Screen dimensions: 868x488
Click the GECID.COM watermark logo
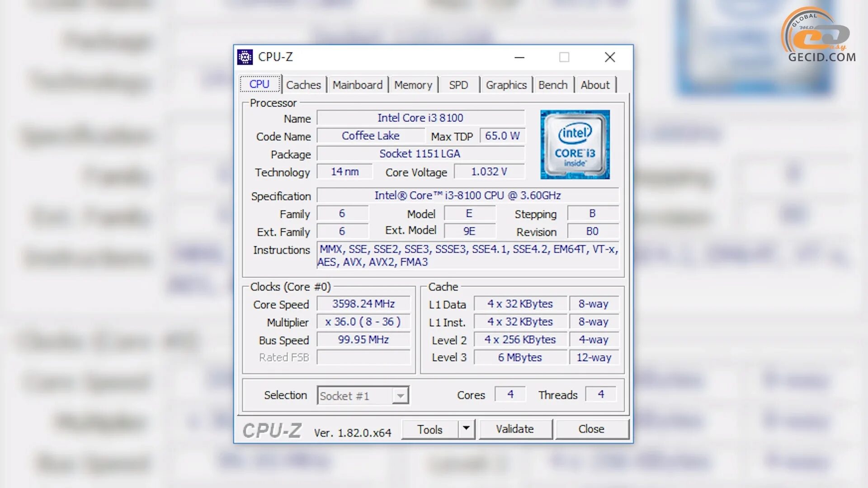coord(819,35)
